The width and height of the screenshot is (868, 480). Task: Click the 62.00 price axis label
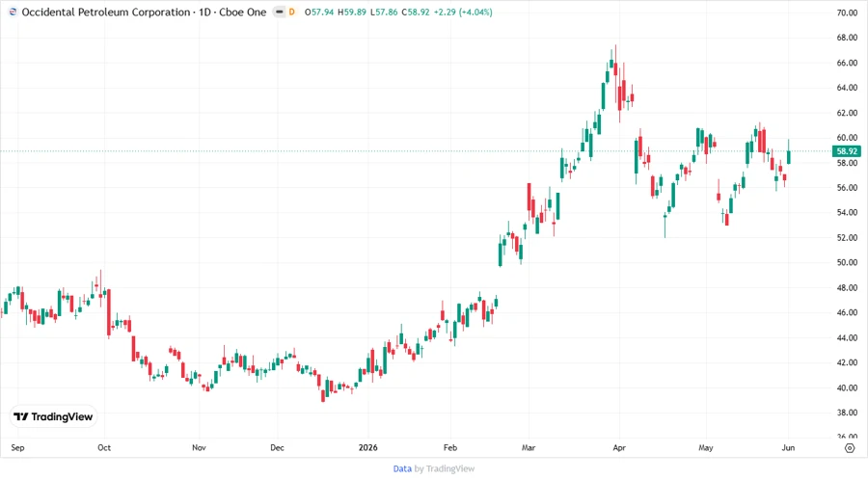847,113
